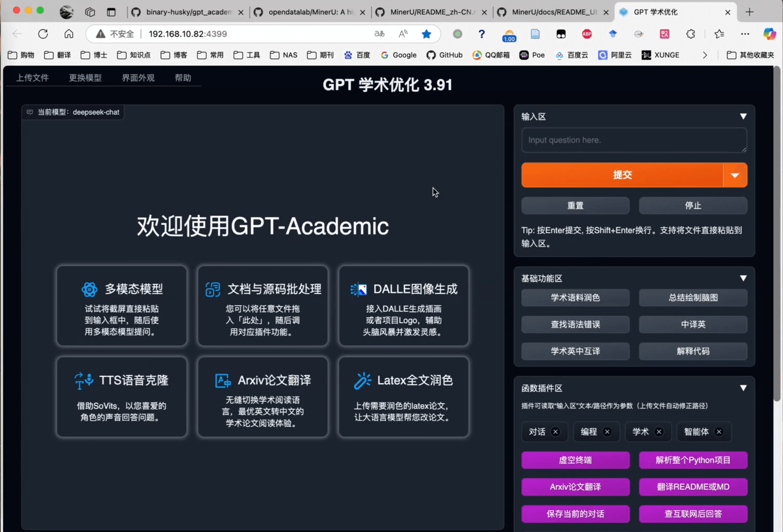Click the 中译英 button
783x532 pixels.
[x=693, y=325]
